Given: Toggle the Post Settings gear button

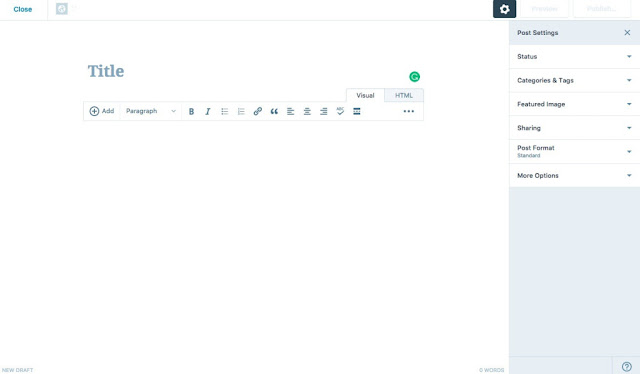Looking at the screenshot, I should click(x=504, y=9).
